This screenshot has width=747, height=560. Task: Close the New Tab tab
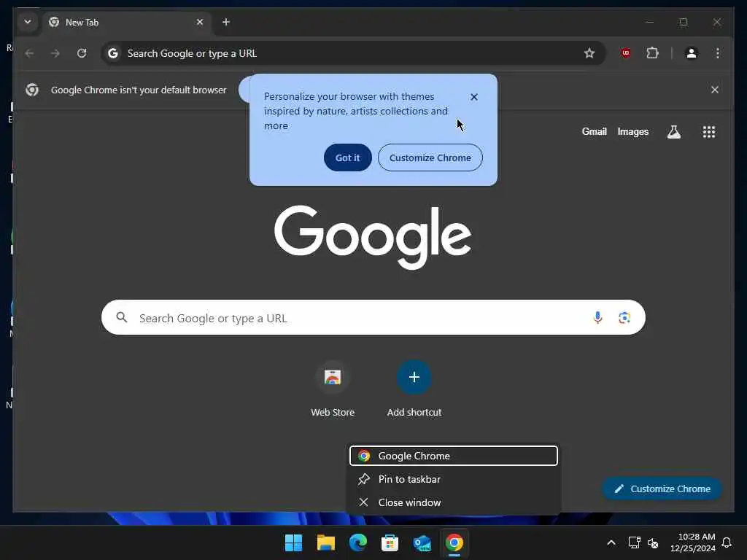tap(200, 22)
